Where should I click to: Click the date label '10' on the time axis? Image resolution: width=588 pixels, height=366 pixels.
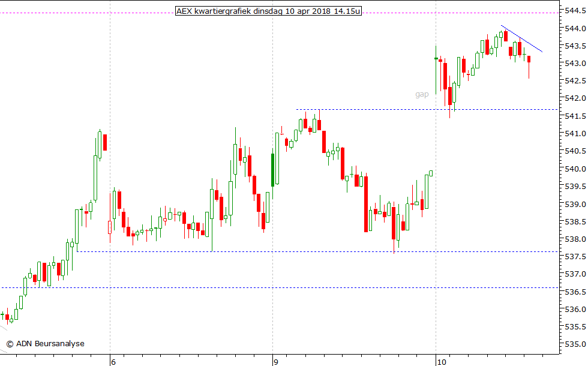[x=442, y=362]
